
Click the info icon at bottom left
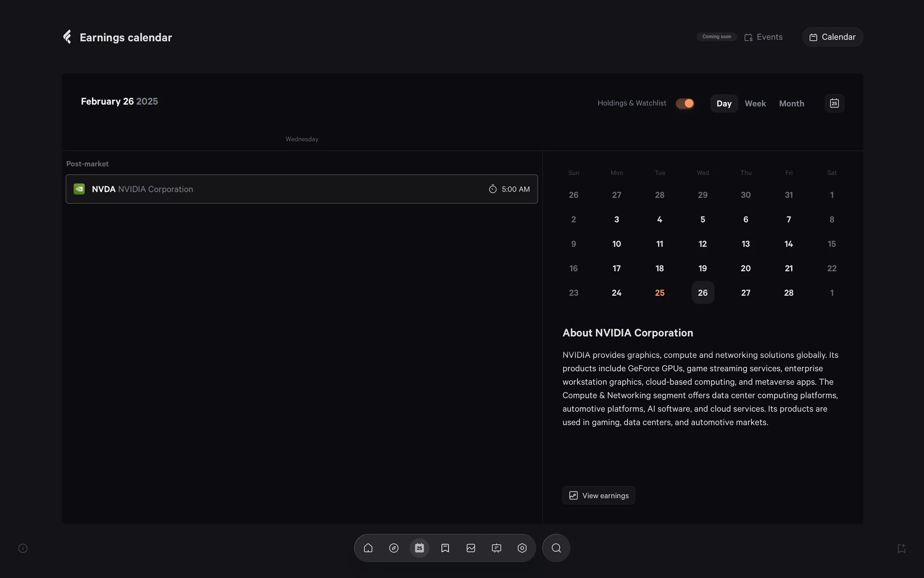(x=23, y=548)
